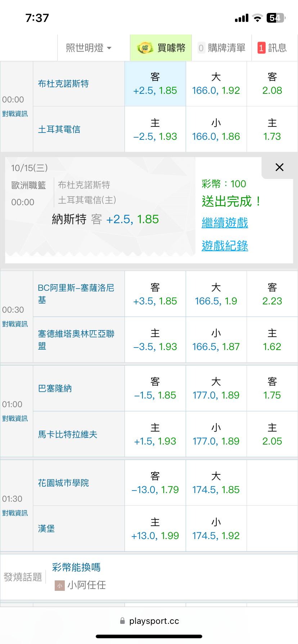This screenshot has width=298, height=644.
Task: Select 土耳其電信 主 -2.5 spread option
Action: (x=155, y=130)
